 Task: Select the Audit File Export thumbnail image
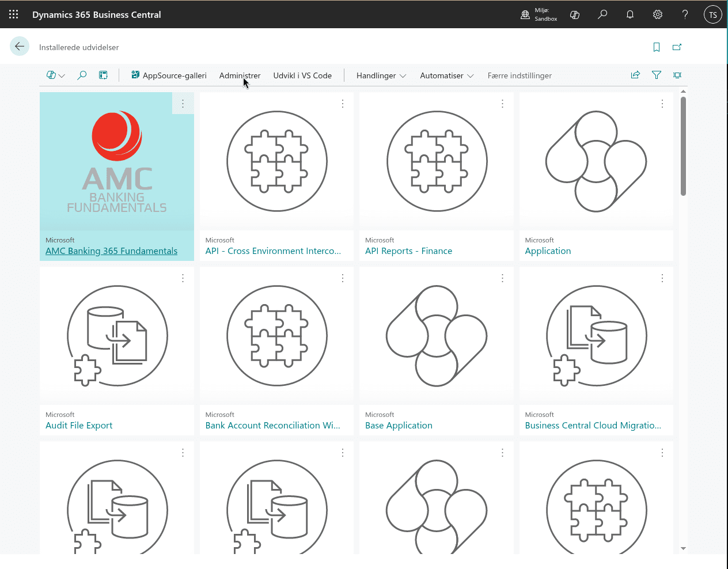[117, 336]
